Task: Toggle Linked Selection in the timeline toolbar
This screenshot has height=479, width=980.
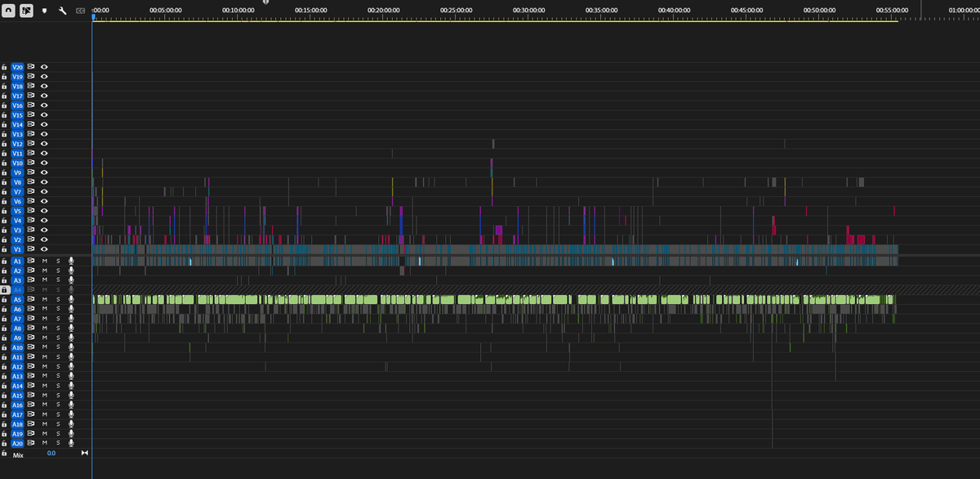Action: click(26, 11)
